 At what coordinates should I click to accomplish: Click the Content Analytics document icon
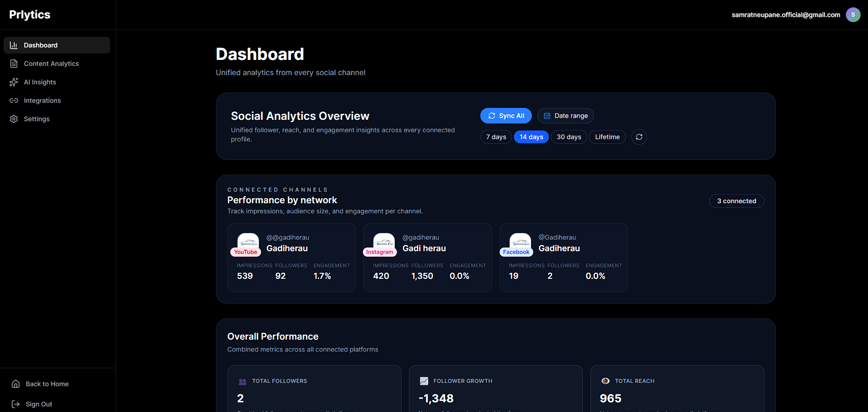(x=14, y=64)
